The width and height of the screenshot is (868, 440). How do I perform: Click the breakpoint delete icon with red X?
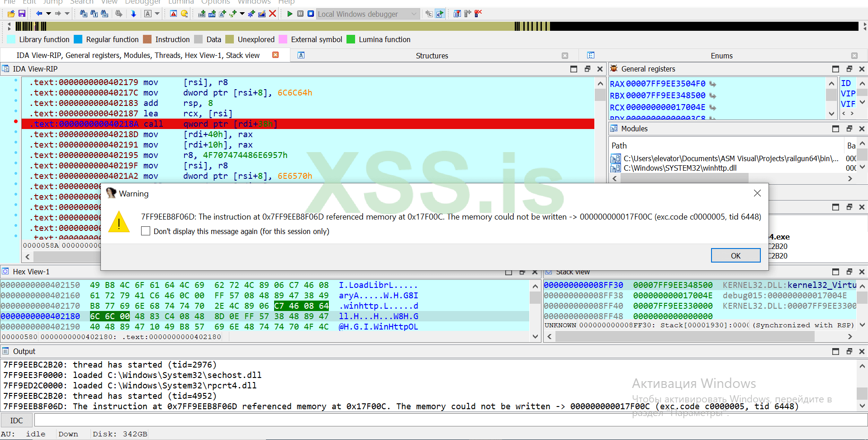tap(479, 14)
